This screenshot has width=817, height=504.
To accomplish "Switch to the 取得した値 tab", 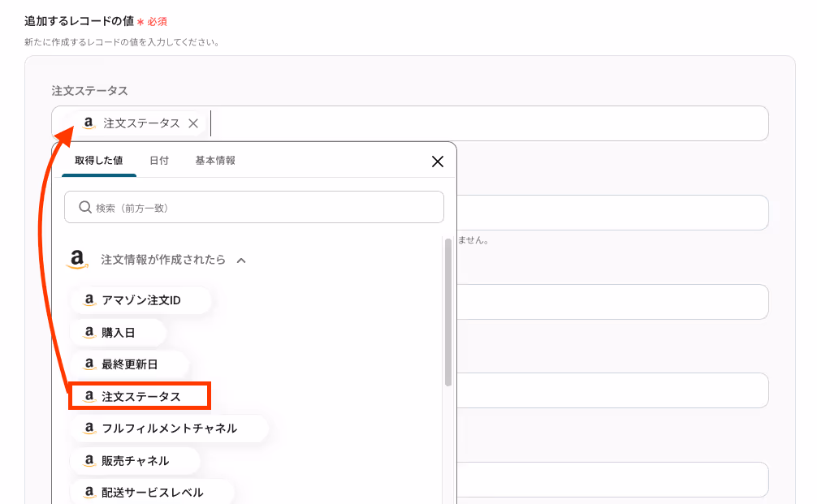I will pos(98,161).
